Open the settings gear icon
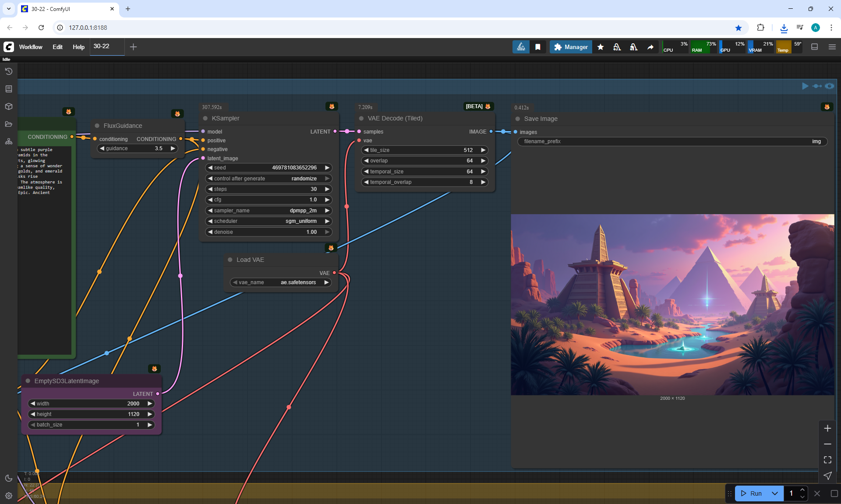This screenshot has height=504, width=841. (8, 496)
